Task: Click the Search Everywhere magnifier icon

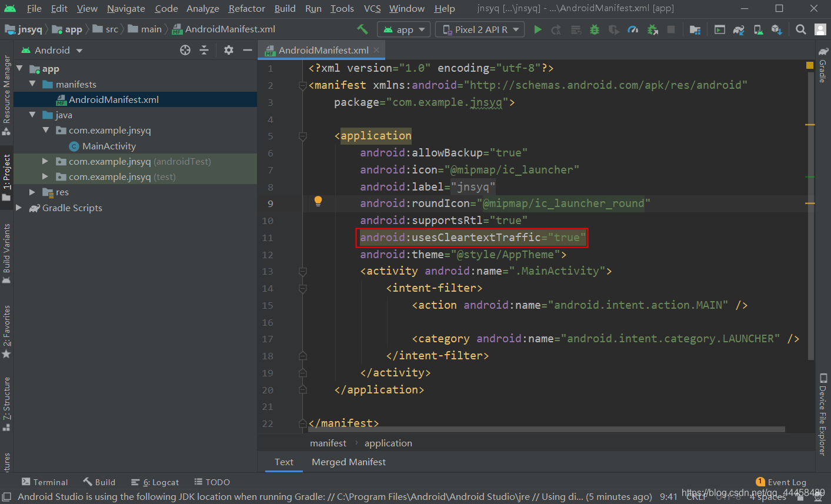Action: [800, 29]
